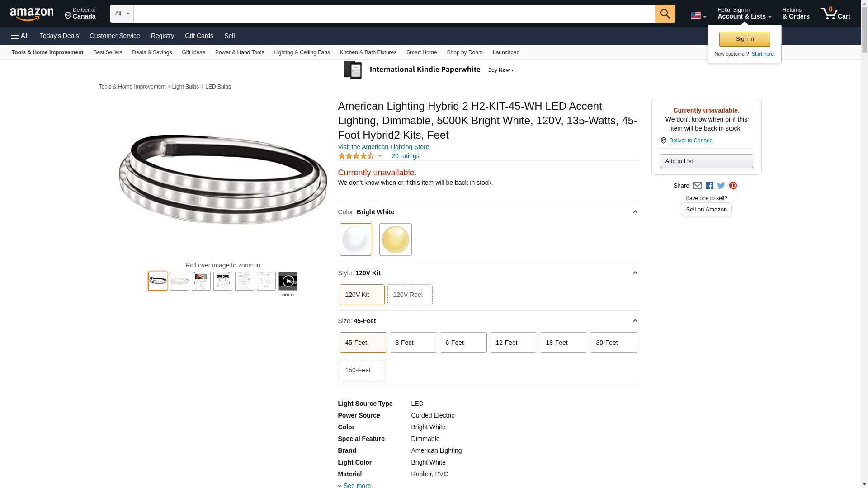This screenshot has width=868, height=488.
Task: Choose the 30-Feet size option
Action: (x=613, y=343)
